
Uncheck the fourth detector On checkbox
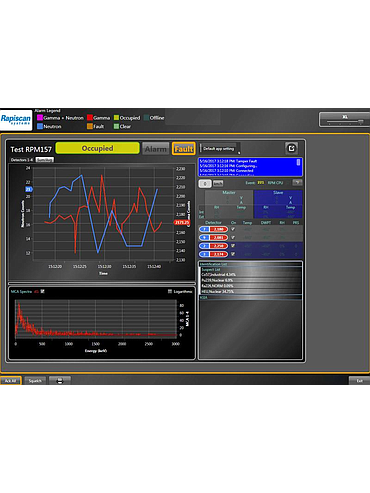point(233,254)
